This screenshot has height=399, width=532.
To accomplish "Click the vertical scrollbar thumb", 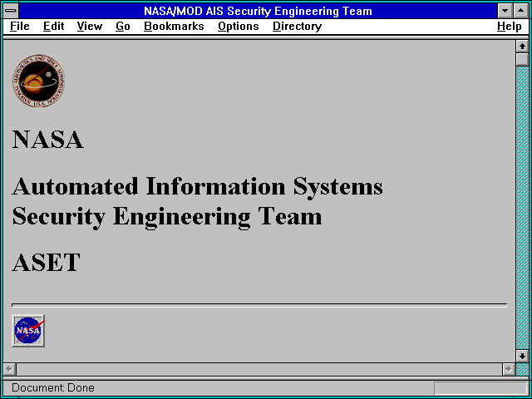I will (x=522, y=59).
